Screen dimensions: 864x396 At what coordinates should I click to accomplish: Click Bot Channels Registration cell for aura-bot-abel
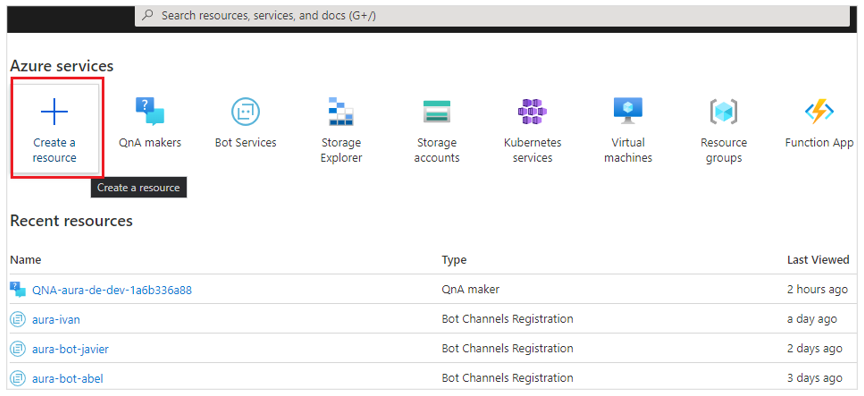(507, 378)
